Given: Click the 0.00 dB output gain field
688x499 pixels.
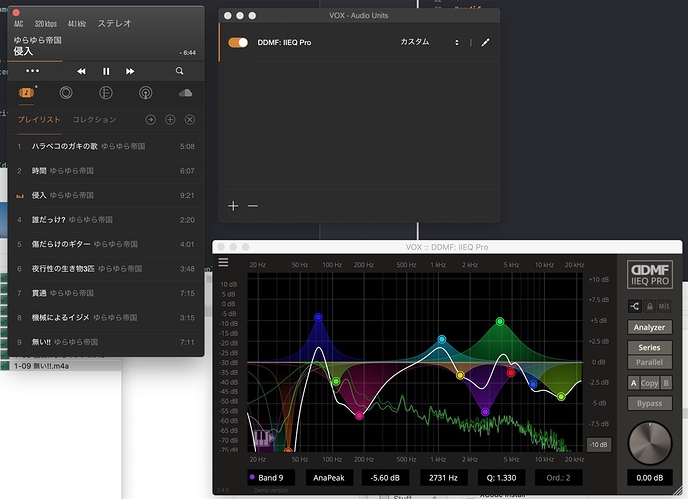Looking at the screenshot, I should point(649,478).
